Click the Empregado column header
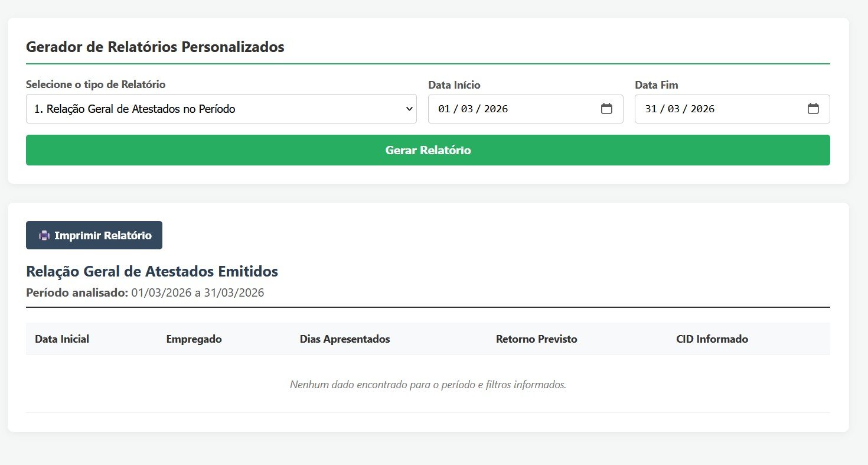This screenshot has width=868, height=465. (x=194, y=339)
